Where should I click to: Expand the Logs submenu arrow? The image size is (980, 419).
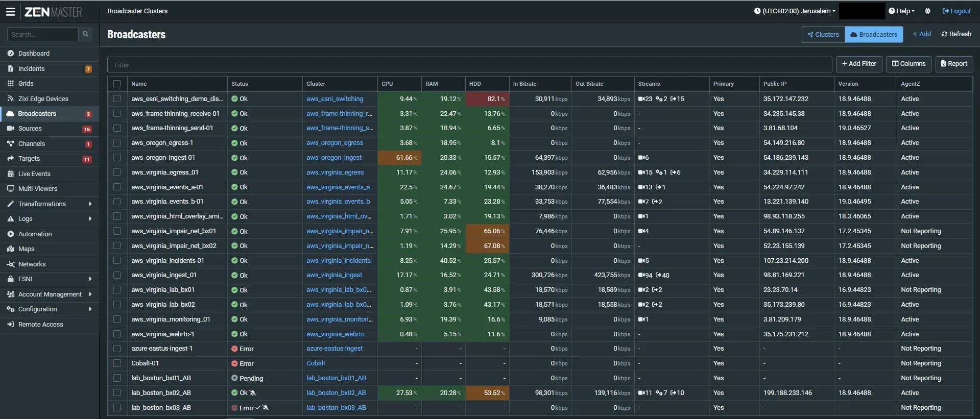90,219
